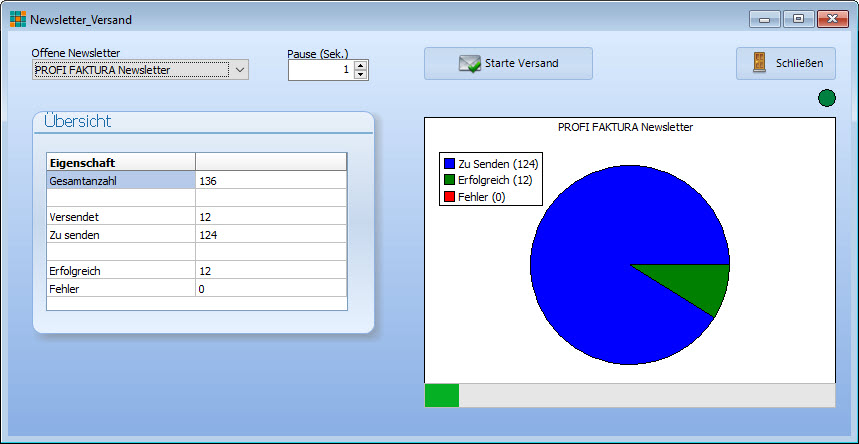Screen dimensions: 859x444
Task: Select the Gesamtanzahl row label
Action: (121, 180)
